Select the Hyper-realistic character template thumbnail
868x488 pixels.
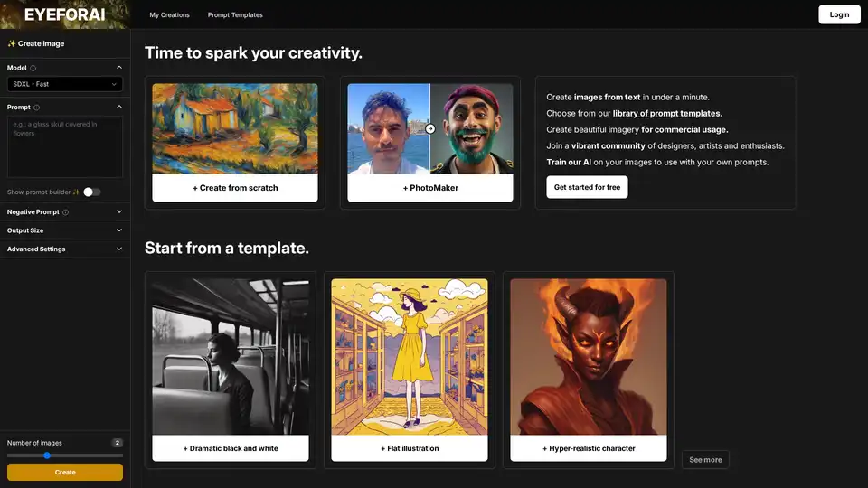pos(589,356)
